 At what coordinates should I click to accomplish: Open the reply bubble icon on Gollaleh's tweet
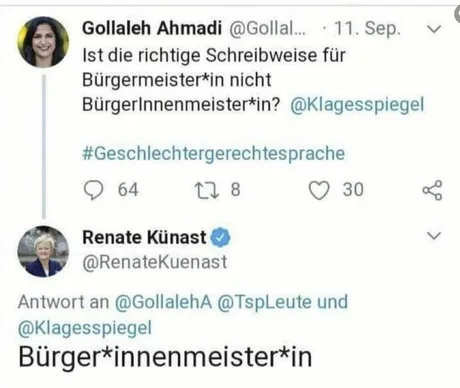pyautogui.click(x=93, y=190)
